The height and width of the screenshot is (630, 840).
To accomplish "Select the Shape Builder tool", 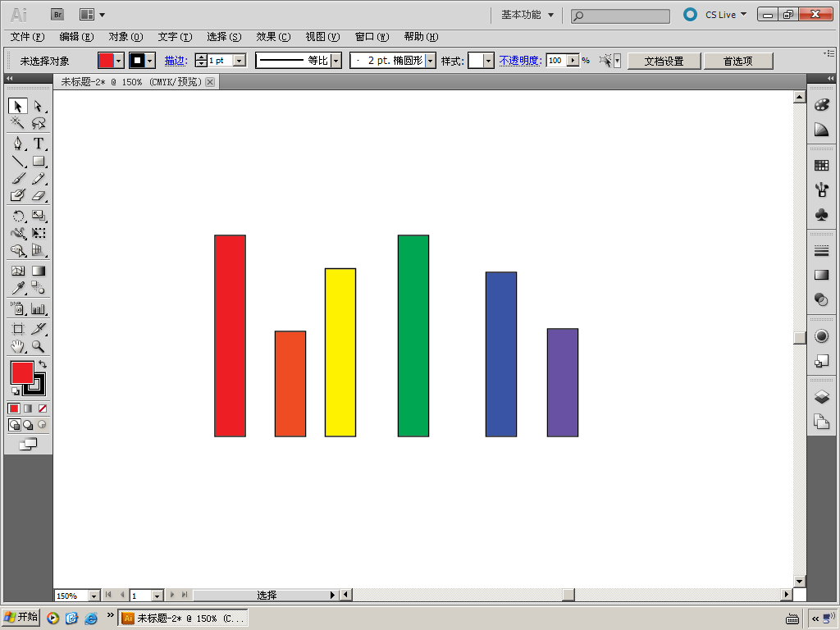I will [18, 250].
